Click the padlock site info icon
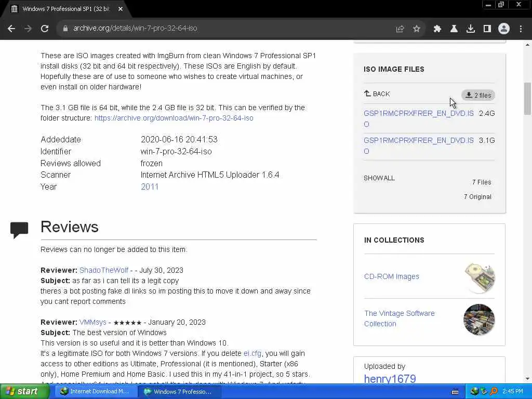The height and width of the screenshot is (399, 532). click(x=65, y=29)
